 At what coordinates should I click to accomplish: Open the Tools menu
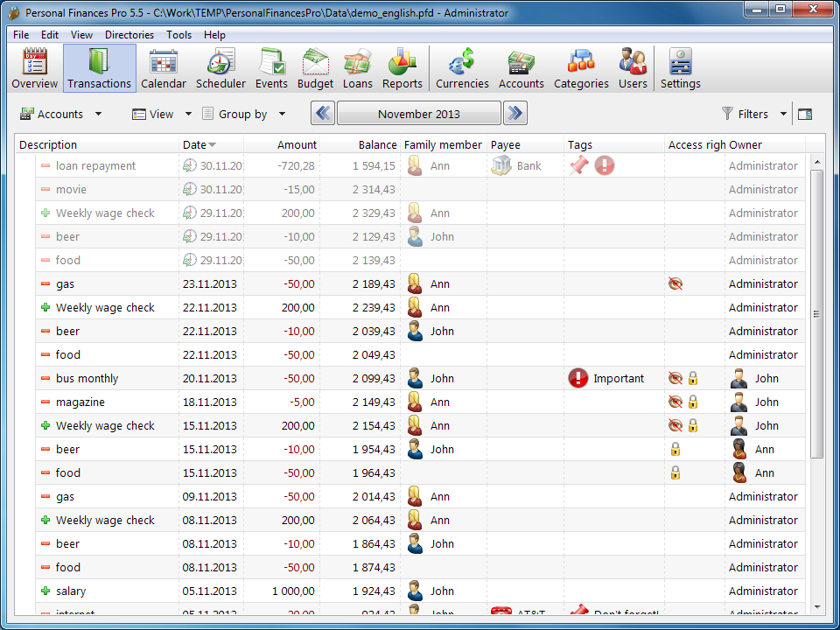(178, 35)
